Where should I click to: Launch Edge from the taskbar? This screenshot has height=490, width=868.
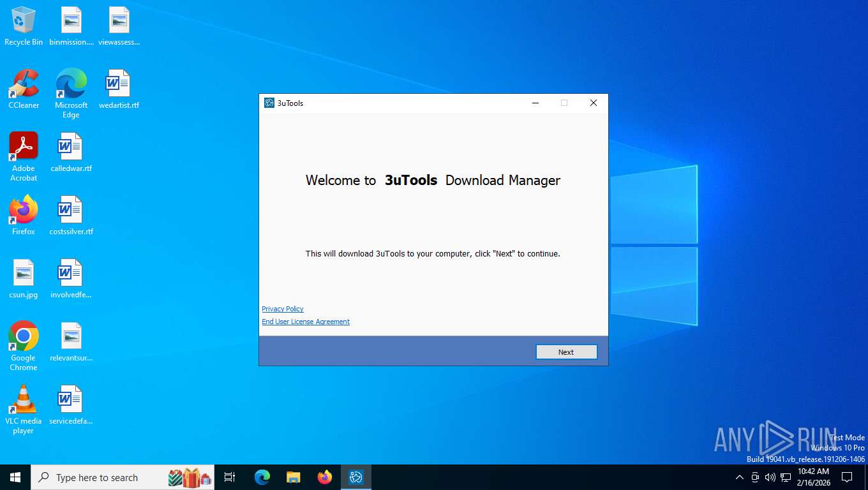pos(262,477)
